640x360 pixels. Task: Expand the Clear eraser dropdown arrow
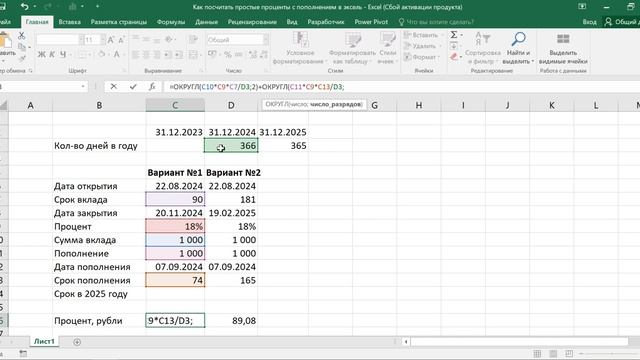click(x=462, y=57)
